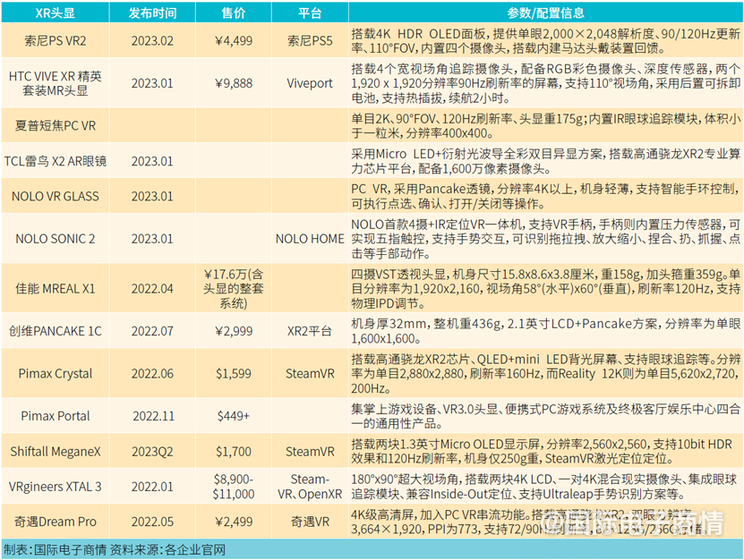744x560 pixels.
Task: Select the platform cell "NOLO HOME"
Action: pyautogui.click(x=310, y=239)
